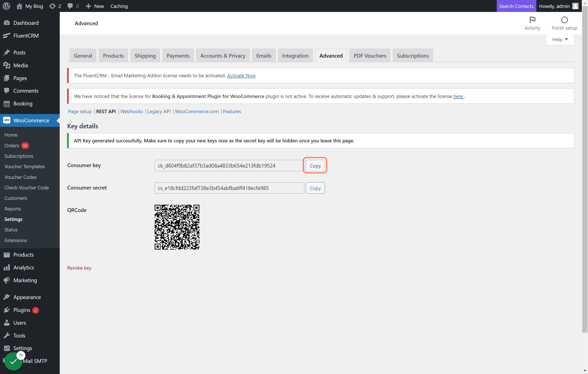This screenshot has width=588, height=374.
Task: Click the QR code image
Action: coord(177,227)
